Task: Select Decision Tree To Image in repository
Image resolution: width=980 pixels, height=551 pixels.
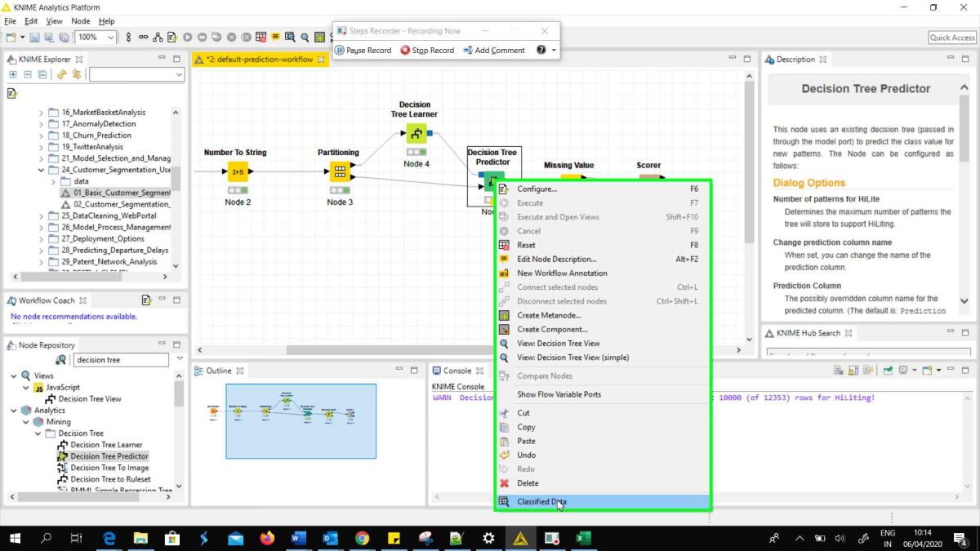Action: 109,468
